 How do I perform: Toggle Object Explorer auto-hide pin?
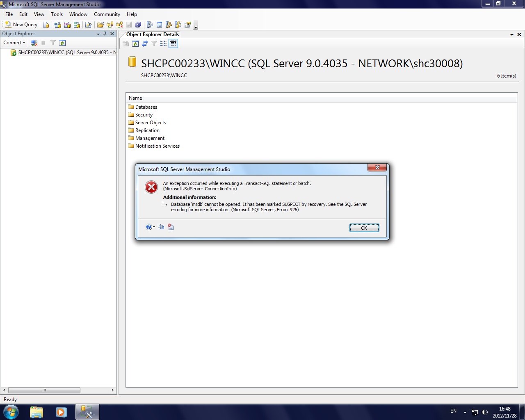click(x=105, y=34)
